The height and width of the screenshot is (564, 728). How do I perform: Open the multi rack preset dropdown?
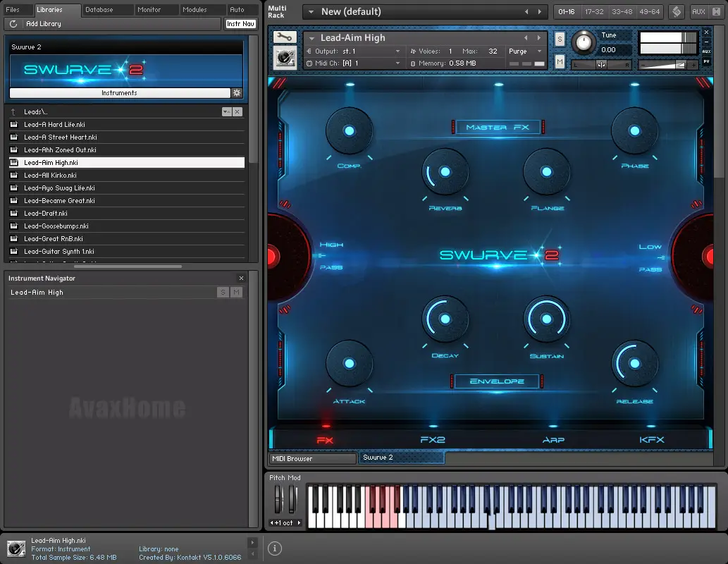click(x=311, y=11)
